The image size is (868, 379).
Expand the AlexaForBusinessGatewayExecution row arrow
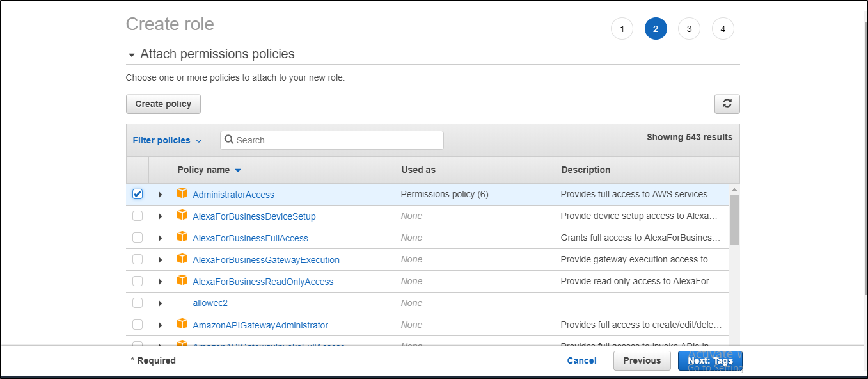pyautogui.click(x=160, y=260)
